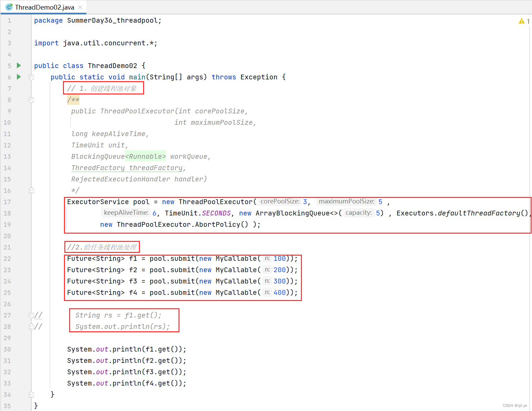Viewport: 532px width, 411px height.
Task: Click the Java class file icon on the tab
Action: click(9, 7)
